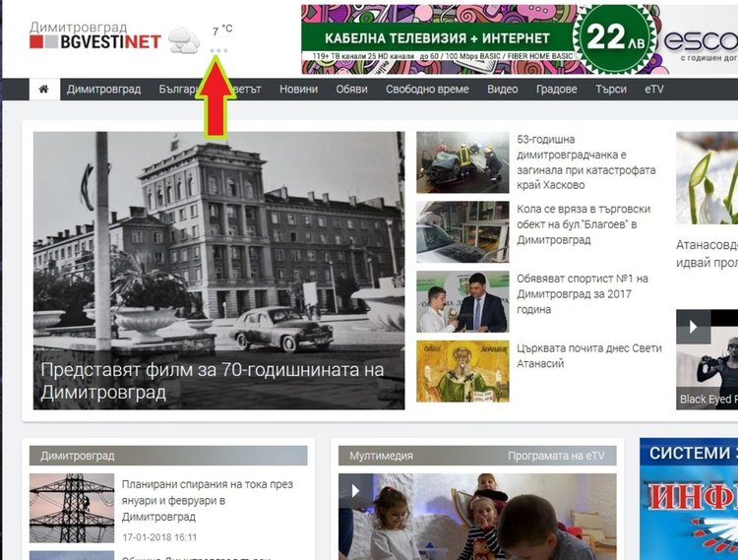Screen dimensions: 738x560
Task: Go to the Видео section
Action: tap(502, 89)
